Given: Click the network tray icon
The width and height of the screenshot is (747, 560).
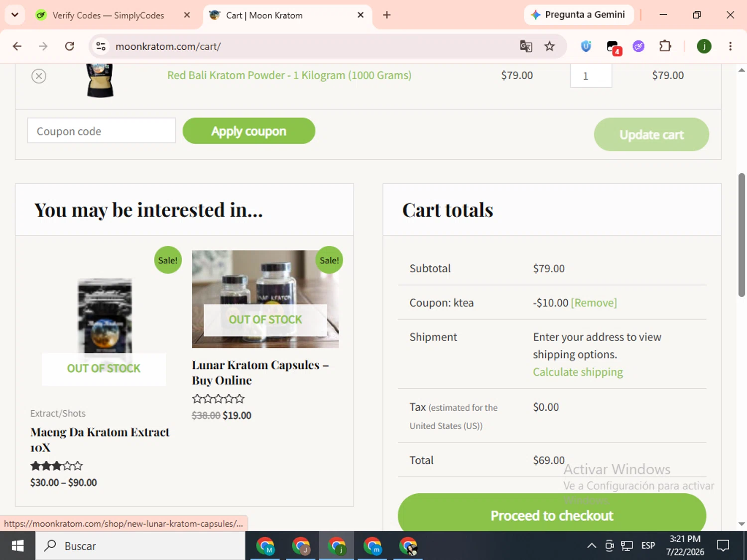Looking at the screenshot, I should [627, 546].
